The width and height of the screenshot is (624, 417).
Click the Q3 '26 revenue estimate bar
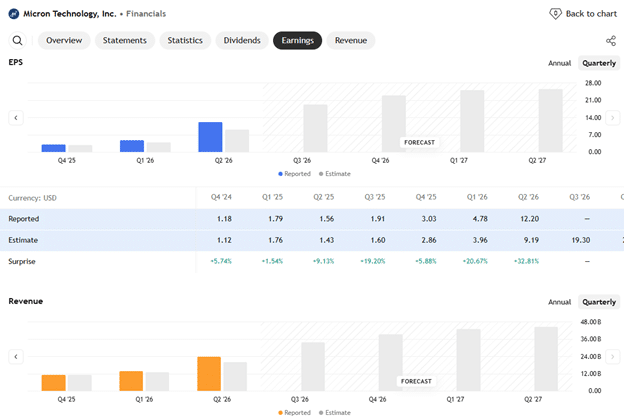(313, 366)
